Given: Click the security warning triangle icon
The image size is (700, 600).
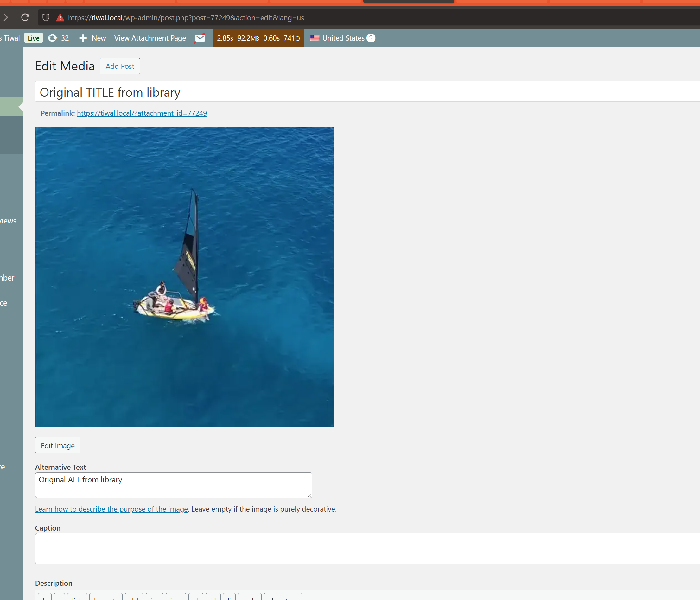Looking at the screenshot, I should click(60, 17).
